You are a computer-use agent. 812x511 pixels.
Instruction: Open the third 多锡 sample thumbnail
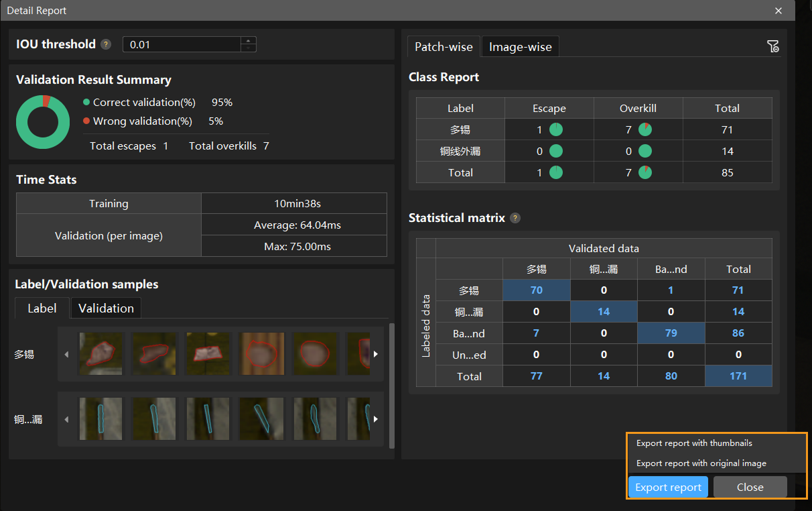click(x=208, y=354)
